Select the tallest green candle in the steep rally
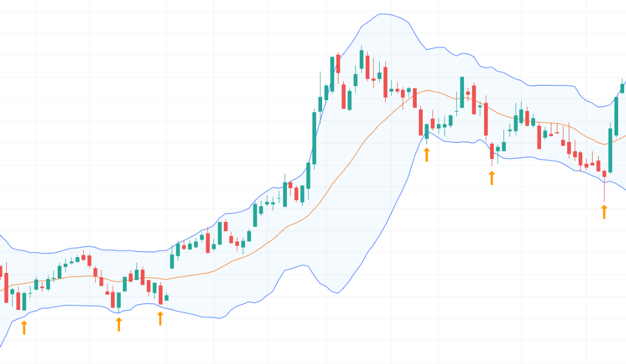Screen dimensions: 626x364 pos(314,137)
